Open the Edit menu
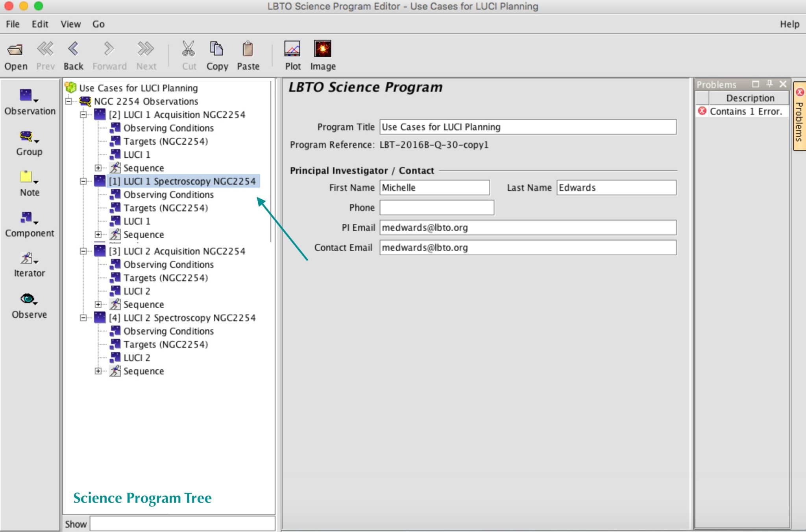The width and height of the screenshot is (806, 532). (40, 24)
